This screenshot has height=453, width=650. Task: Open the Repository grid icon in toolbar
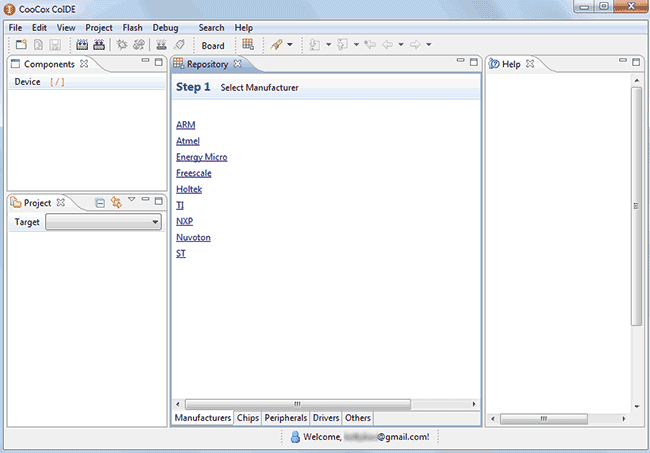248,45
